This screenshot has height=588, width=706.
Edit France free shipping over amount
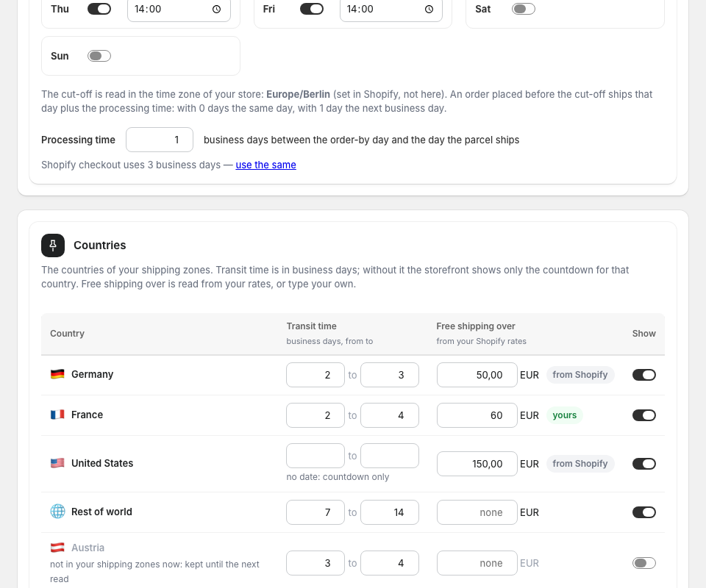477,415
